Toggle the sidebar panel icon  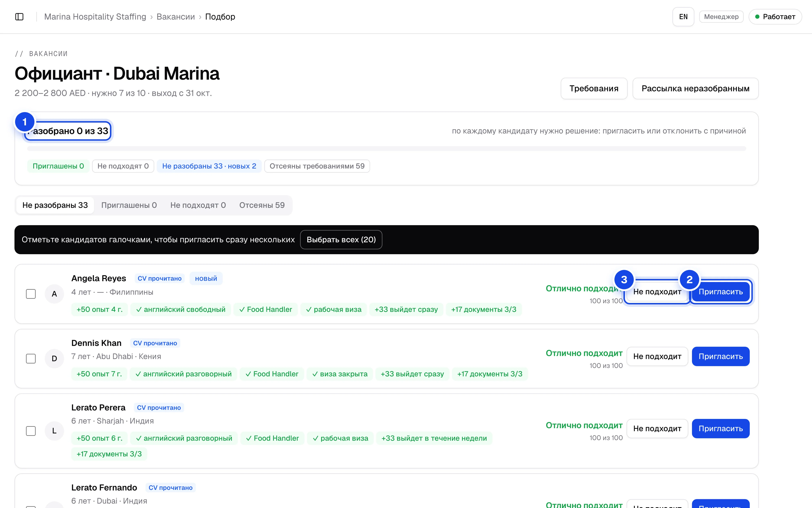pos(19,17)
